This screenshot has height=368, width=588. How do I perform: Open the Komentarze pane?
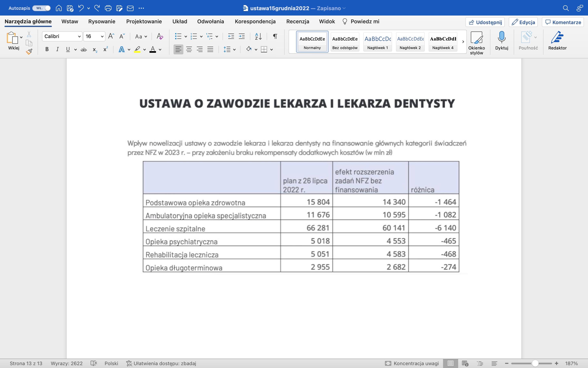563,22
